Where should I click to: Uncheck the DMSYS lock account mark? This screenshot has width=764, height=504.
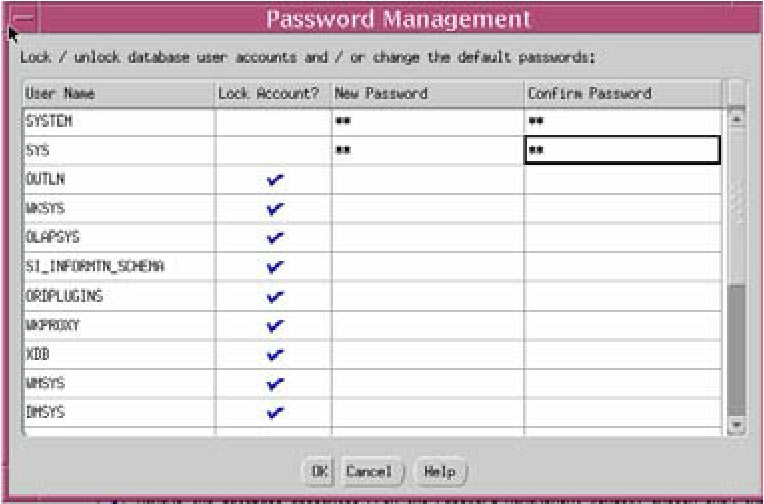(x=275, y=412)
